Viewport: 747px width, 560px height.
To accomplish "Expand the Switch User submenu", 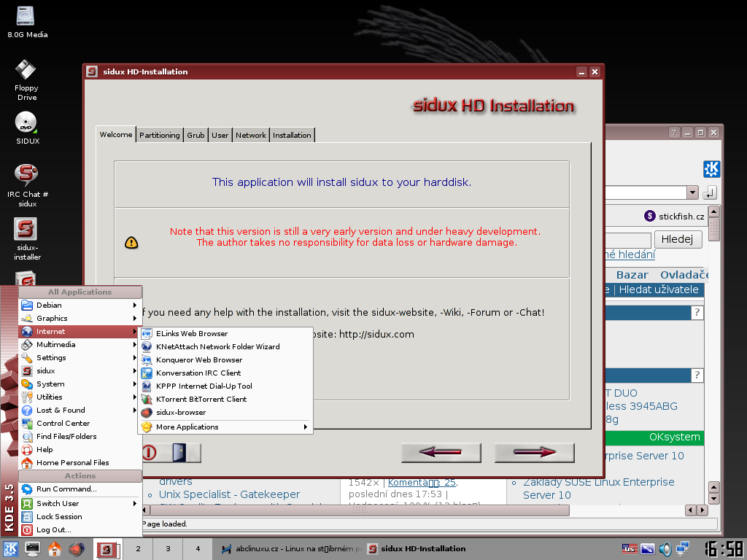I will [x=80, y=503].
